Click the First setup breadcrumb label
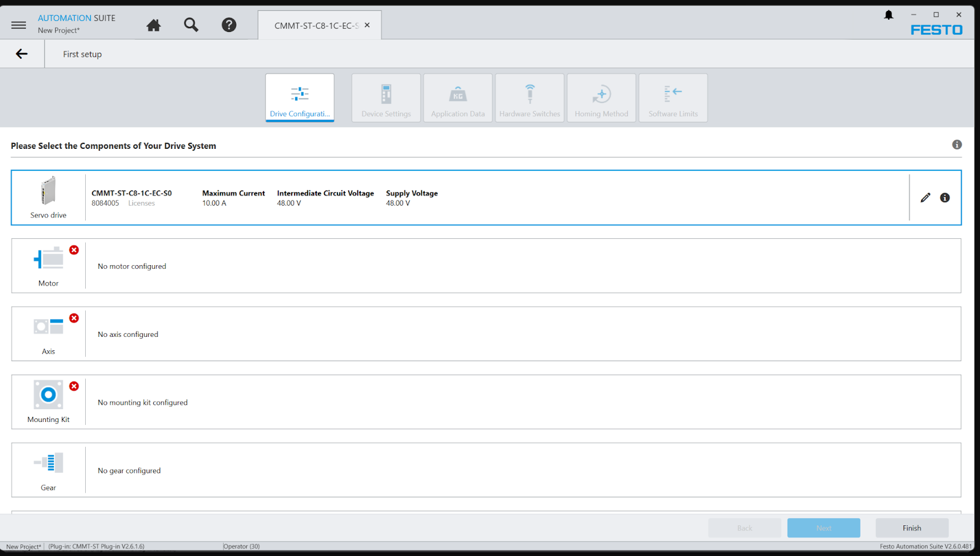The image size is (980, 556). [82, 54]
